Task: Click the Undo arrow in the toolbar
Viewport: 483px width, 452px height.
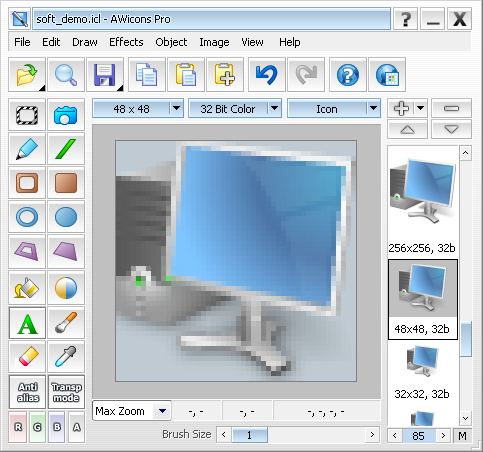Action: tap(267, 75)
